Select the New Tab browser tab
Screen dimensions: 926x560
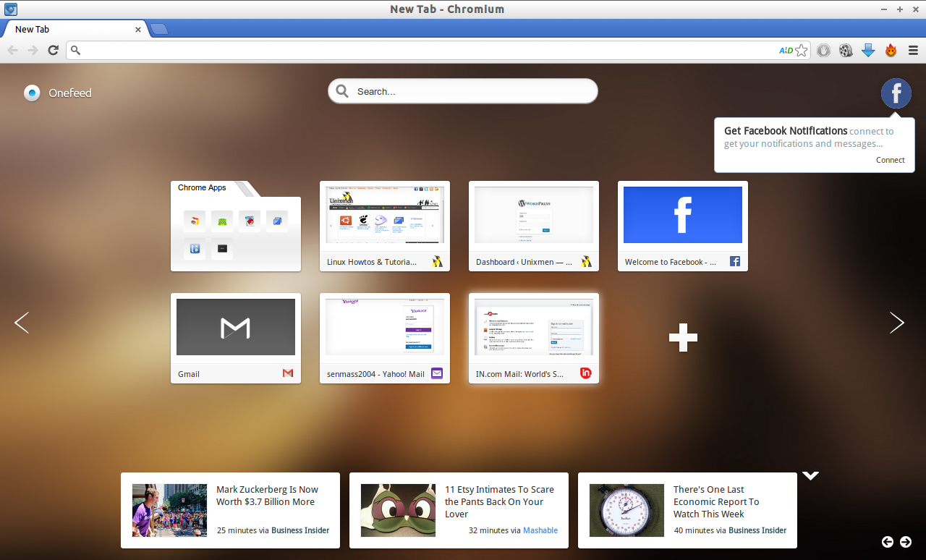75,30
